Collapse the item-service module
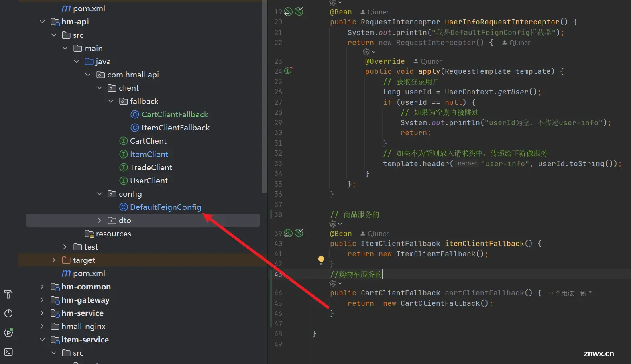The image size is (631, 364). click(x=42, y=340)
